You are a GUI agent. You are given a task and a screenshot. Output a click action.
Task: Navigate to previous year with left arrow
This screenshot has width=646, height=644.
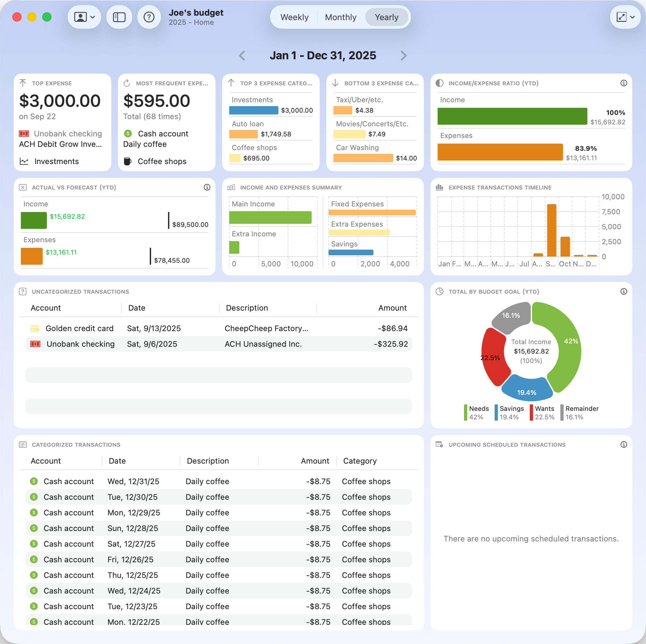click(x=242, y=55)
